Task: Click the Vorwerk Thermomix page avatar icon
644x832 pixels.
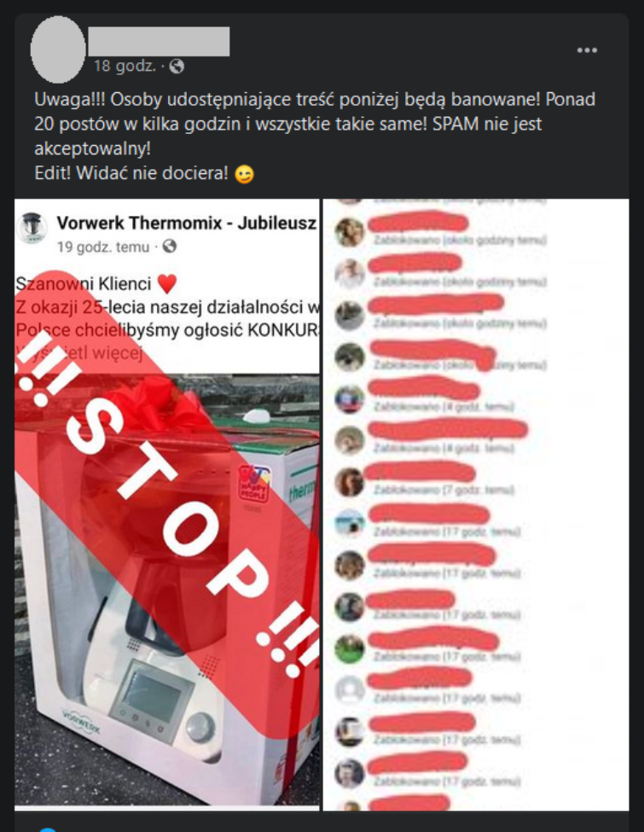Action: 33,229
